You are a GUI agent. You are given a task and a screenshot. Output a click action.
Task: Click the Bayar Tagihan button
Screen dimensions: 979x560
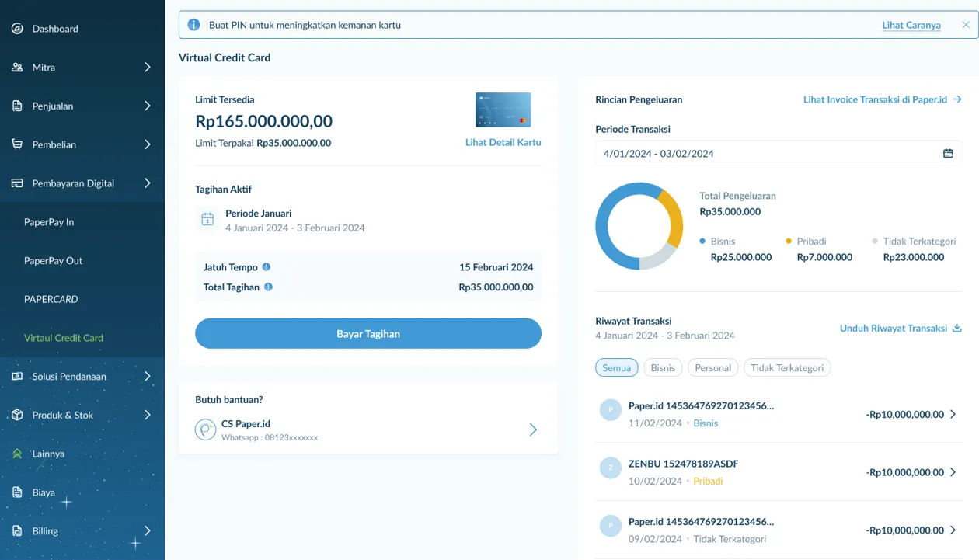368,333
